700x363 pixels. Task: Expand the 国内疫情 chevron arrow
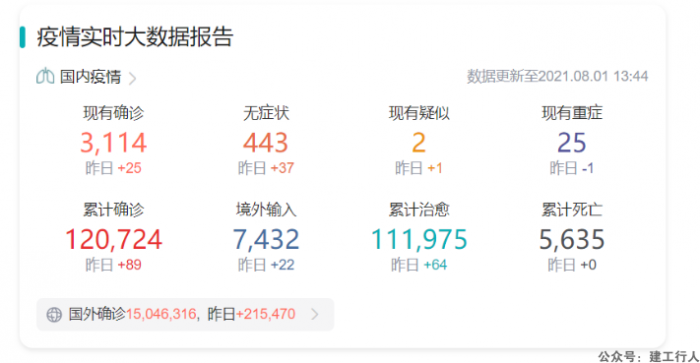pyautogui.click(x=132, y=78)
